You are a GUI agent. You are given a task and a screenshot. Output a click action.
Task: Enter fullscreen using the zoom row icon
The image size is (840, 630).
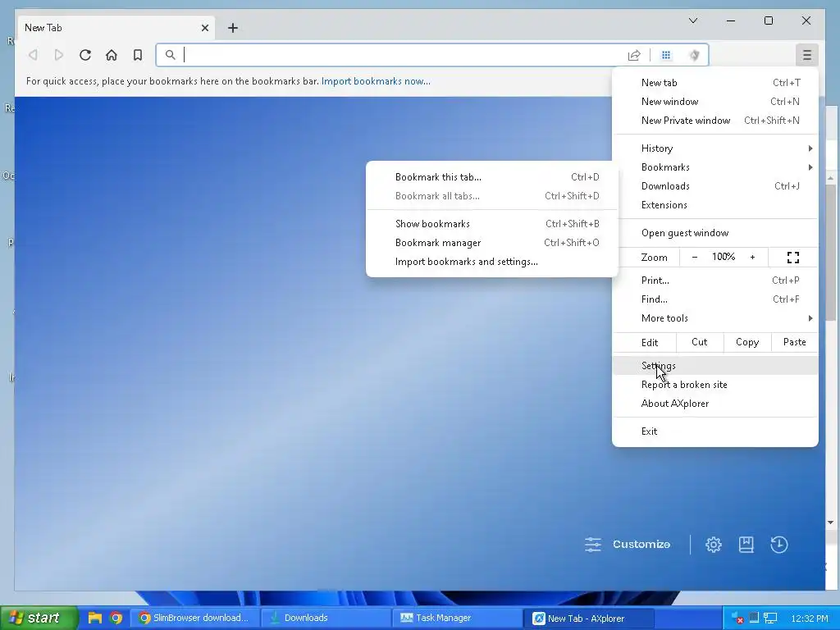click(x=793, y=258)
